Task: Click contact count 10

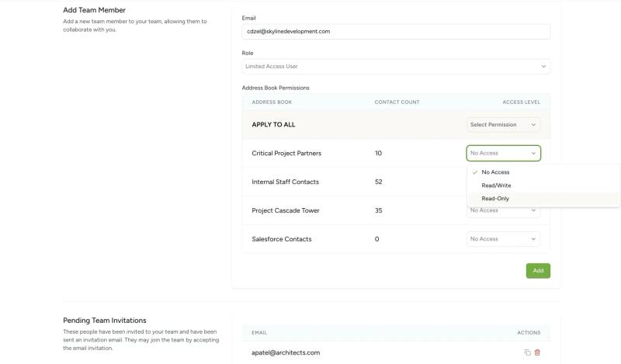Action: (378, 154)
